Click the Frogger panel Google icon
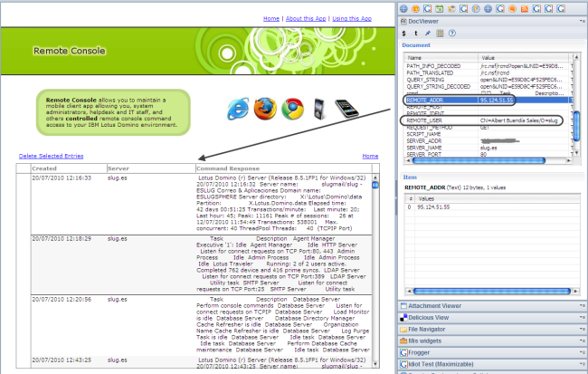 click(x=403, y=352)
